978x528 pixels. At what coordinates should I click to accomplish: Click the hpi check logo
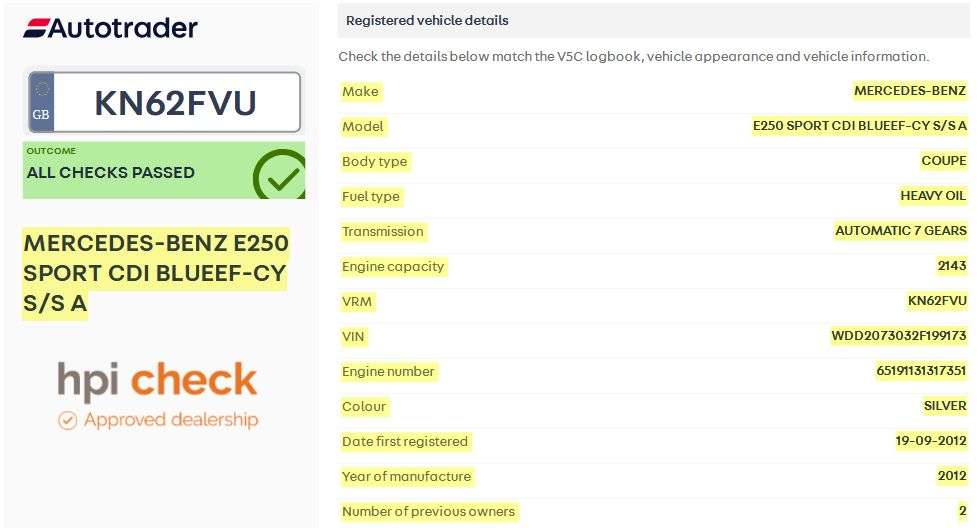click(158, 380)
